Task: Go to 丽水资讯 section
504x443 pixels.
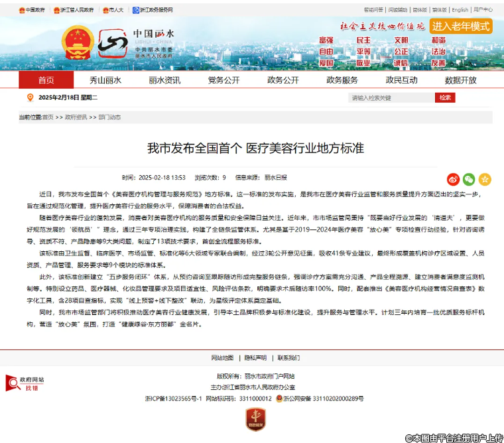Action: pyautogui.click(x=164, y=80)
